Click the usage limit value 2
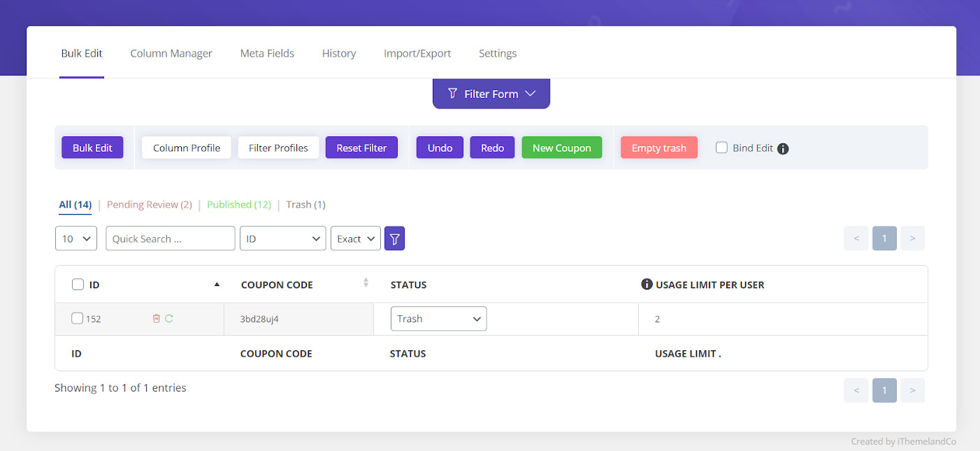 tap(658, 319)
